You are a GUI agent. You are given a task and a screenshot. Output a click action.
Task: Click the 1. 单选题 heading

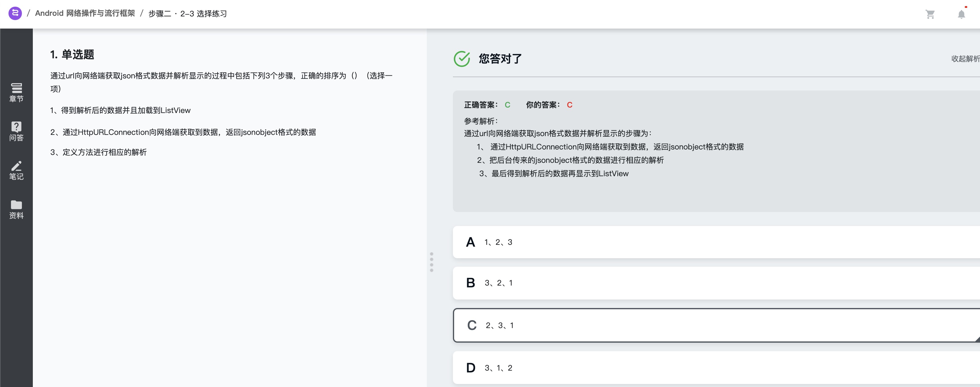click(x=72, y=54)
